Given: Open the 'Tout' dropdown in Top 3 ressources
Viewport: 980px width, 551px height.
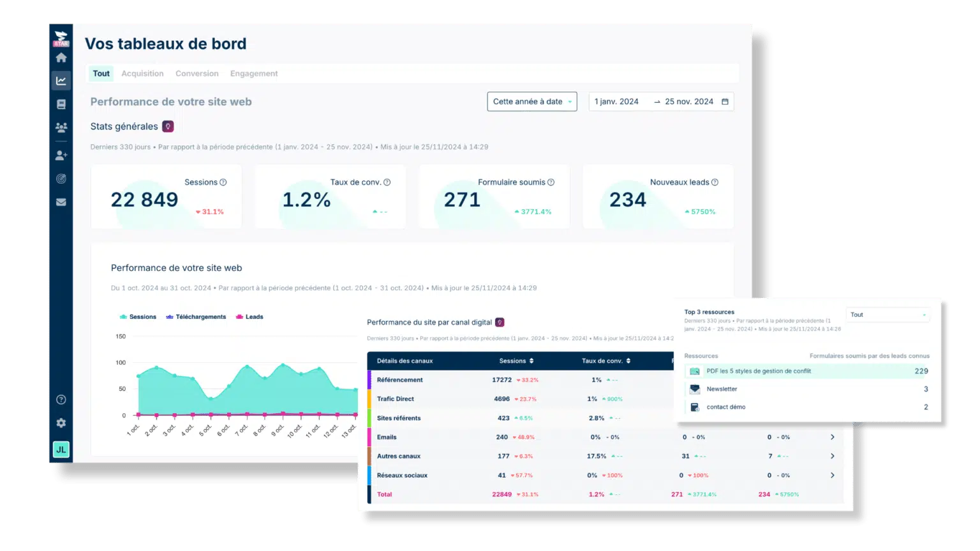Looking at the screenshot, I should (887, 315).
